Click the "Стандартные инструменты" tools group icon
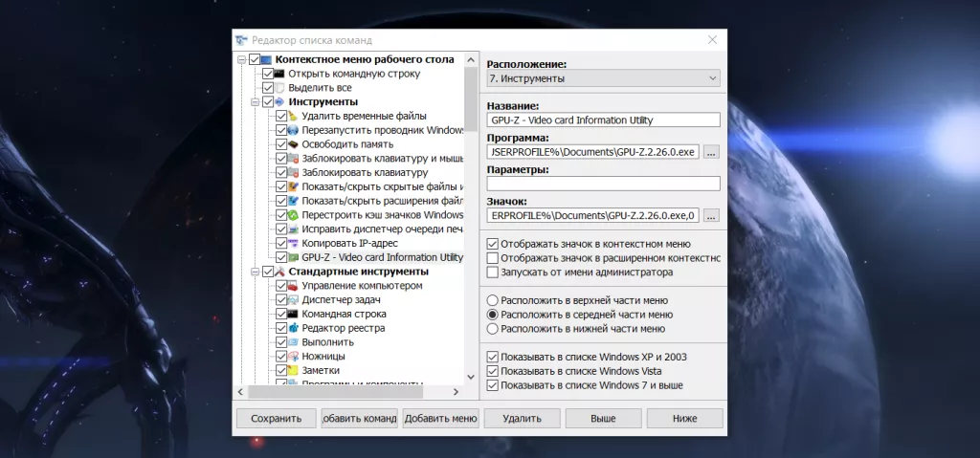This screenshot has width=980, height=458. coord(280,272)
